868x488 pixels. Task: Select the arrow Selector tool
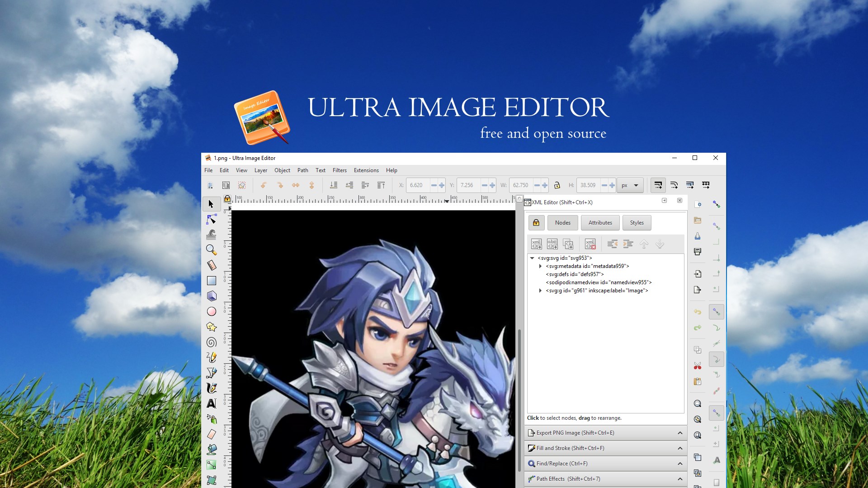coord(211,204)
